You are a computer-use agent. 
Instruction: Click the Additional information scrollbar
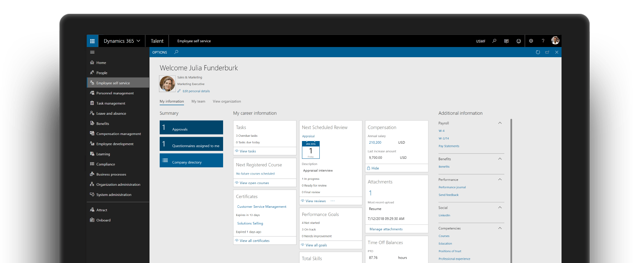511,191
